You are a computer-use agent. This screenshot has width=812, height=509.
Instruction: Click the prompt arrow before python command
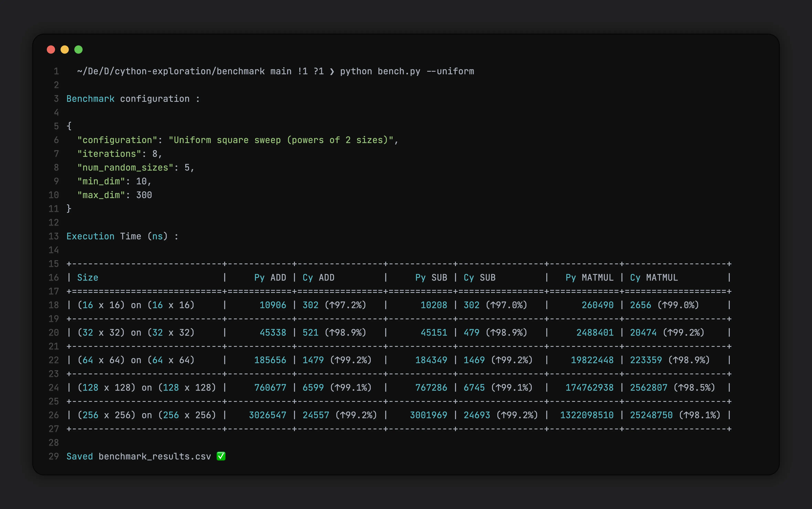[x=332, y=71]
